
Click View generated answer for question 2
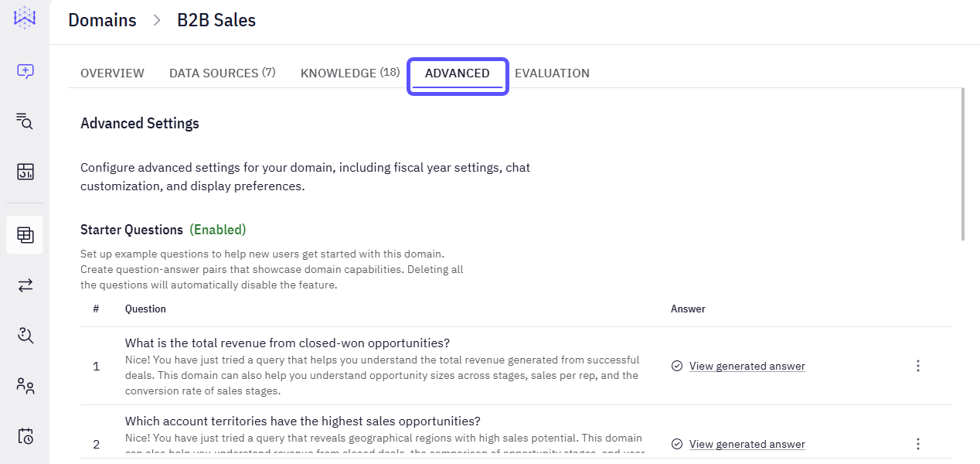point(747,444)
